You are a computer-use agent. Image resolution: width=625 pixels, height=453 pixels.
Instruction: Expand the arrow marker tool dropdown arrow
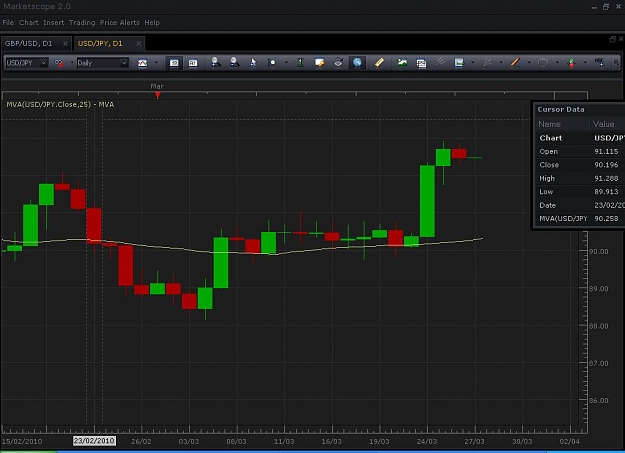[585, 63]
